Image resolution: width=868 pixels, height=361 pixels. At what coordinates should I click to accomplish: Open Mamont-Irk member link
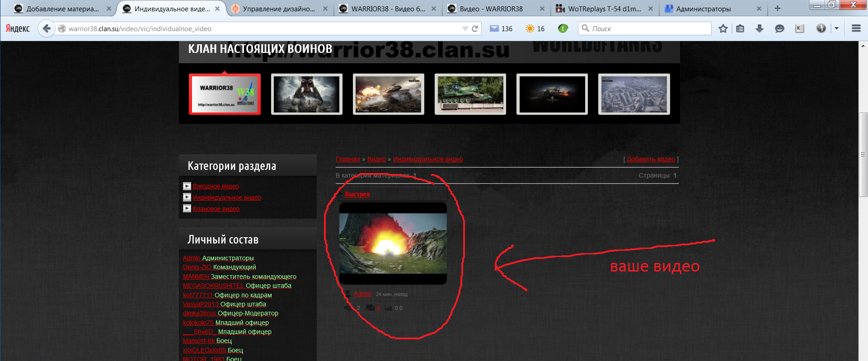point(199,341)
